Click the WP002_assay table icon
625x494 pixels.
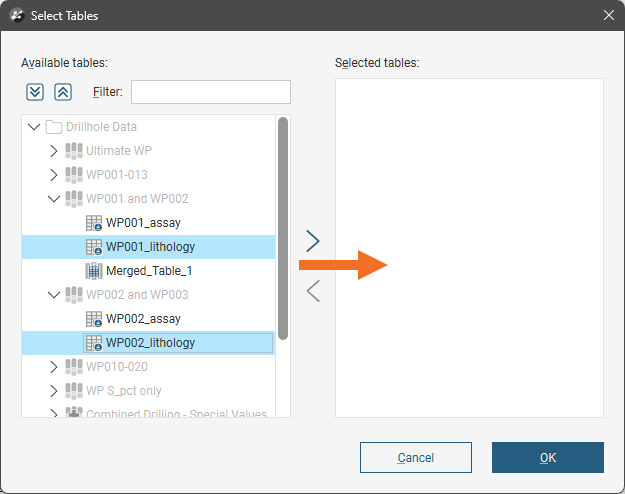click(94, 319)
